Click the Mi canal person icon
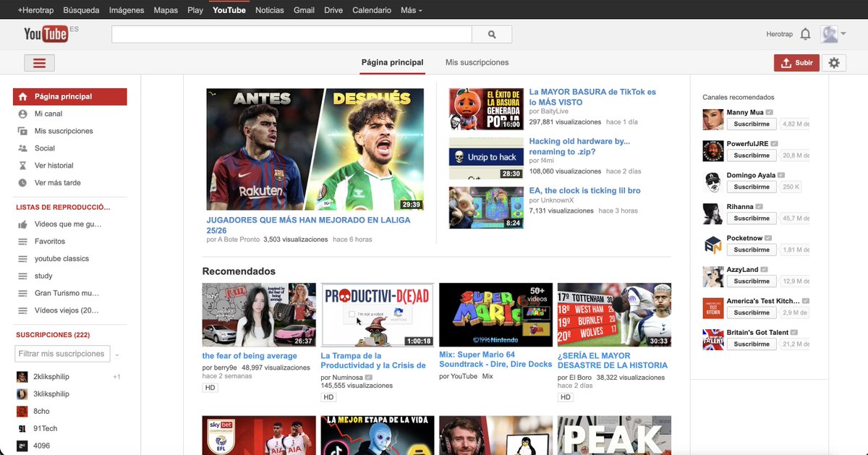This screenshot has height=455, width=868. (x=22, y=114)
